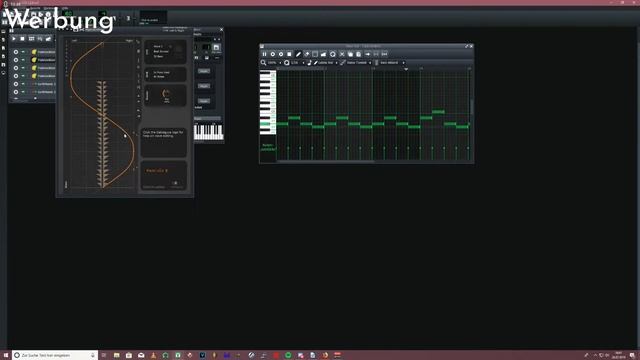Select the pitch bend tool in Piano Roll
Viewport: 640px width, 360px height.
tap(324, 54)
